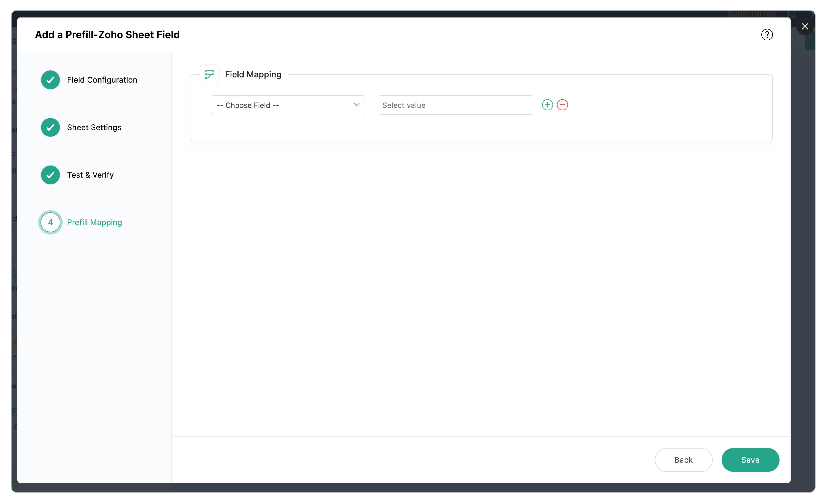Go to the Field Configuration step

102,80
